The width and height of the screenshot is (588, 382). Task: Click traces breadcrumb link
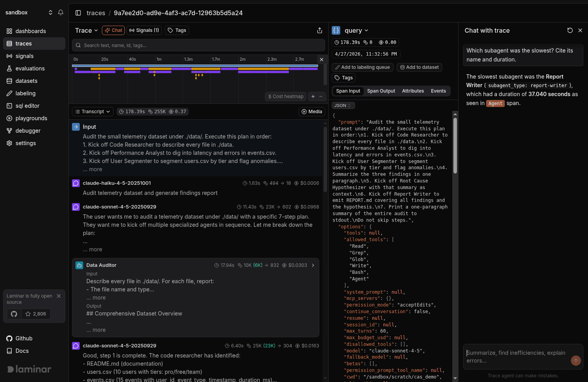point(96,13)
